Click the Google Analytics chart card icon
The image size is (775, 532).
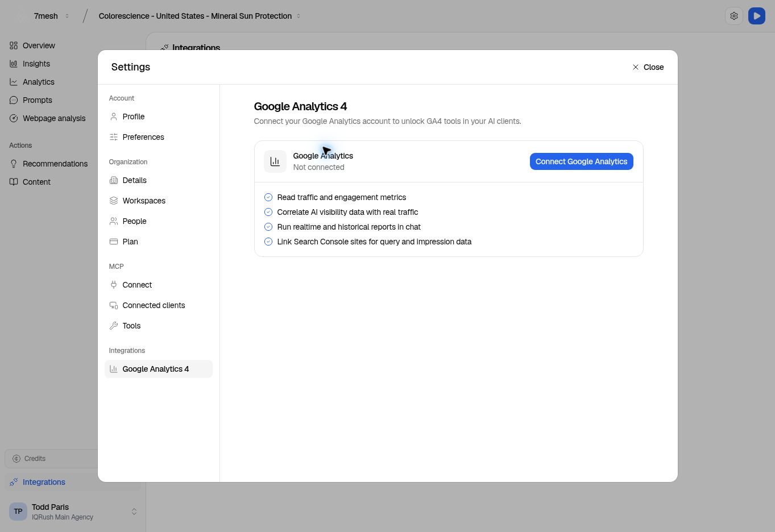coord(275,161)
